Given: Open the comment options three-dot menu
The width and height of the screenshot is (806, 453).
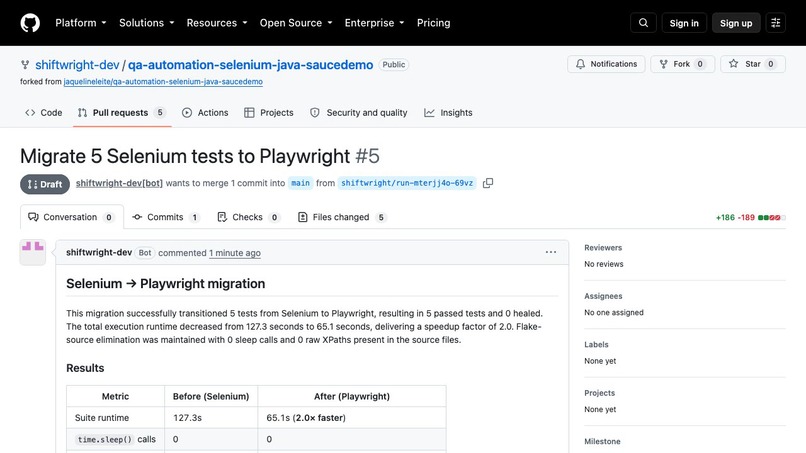Looking at the screenshot, I should coord(551,252).
